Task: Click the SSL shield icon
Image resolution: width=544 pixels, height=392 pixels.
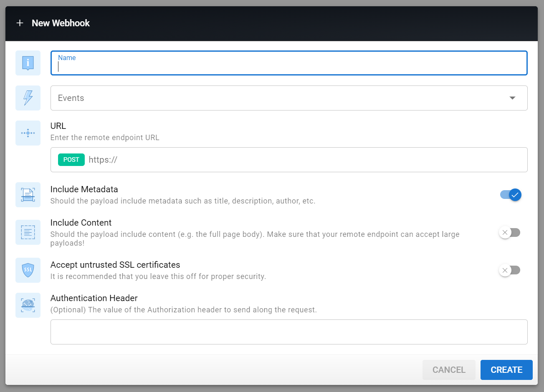Action: (x=28, y=270)
